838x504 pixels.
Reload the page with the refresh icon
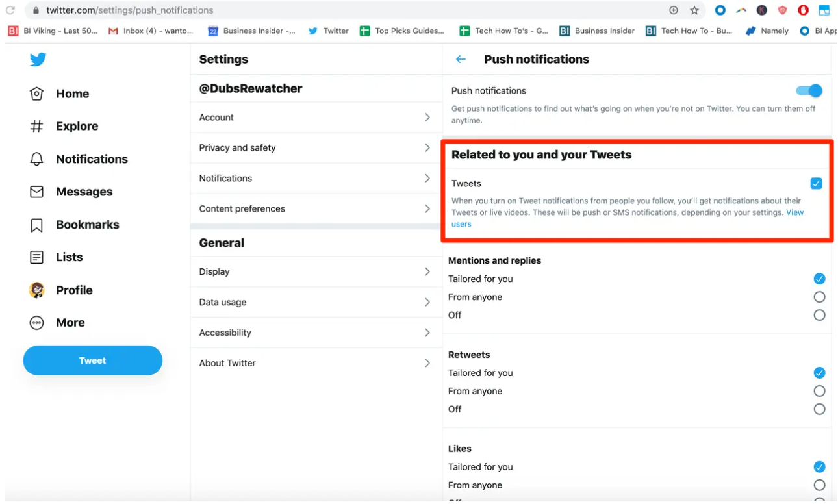pos(10,10)
